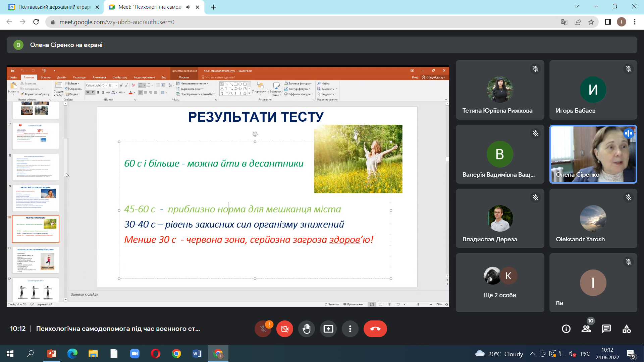The height and width of the screenshot is (362, 644).
Task: Click Сбросить slide reset button
Action: (x=73, y=89)
